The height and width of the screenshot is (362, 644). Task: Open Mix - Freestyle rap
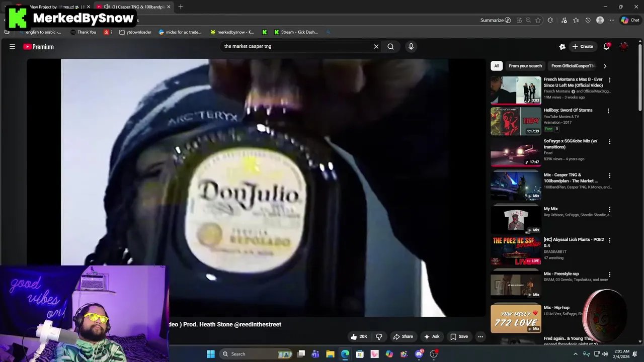[x=561, y=274]
